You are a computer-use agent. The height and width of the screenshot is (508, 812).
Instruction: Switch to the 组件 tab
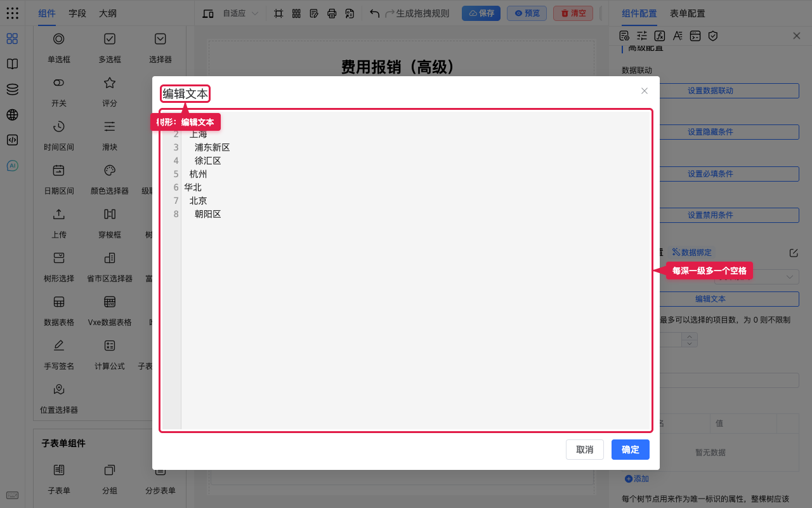tap(47, 13)
